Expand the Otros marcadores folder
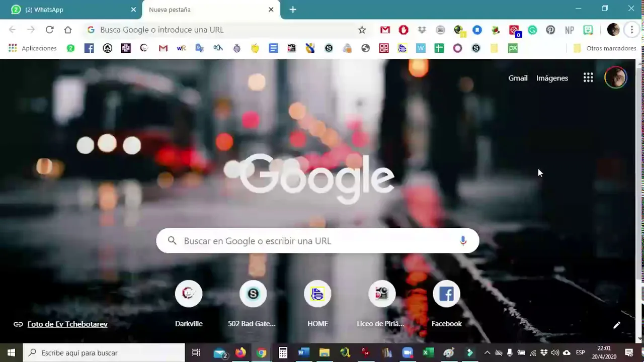The width and height of the screenshot is (644, 362). 605,48
